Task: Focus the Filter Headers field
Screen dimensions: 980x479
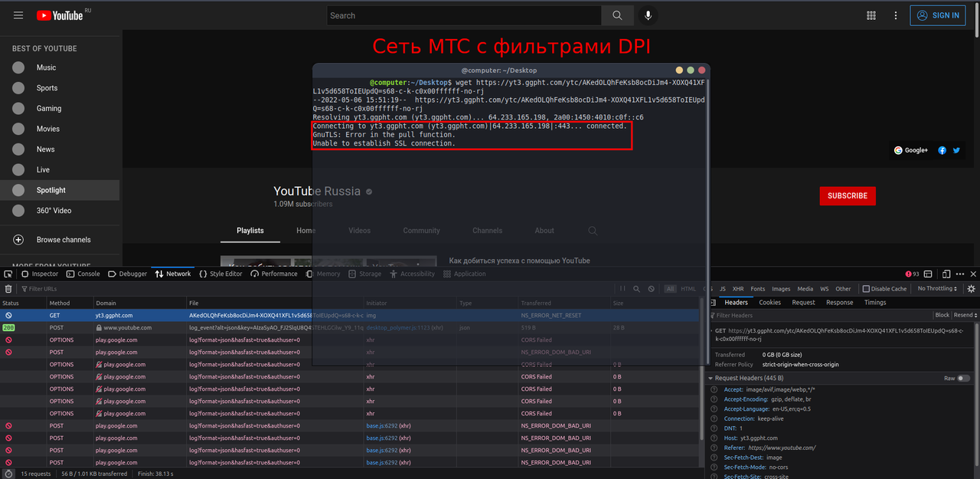Action: [819, 315]
